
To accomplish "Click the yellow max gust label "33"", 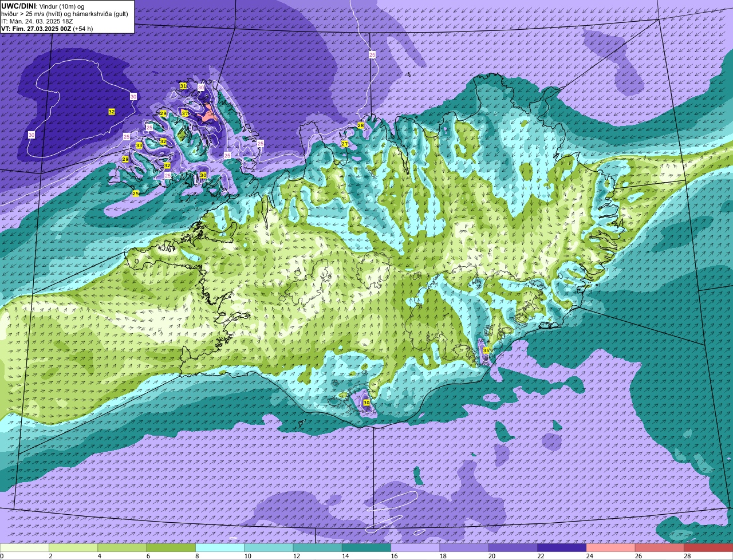I will point(139,146).
